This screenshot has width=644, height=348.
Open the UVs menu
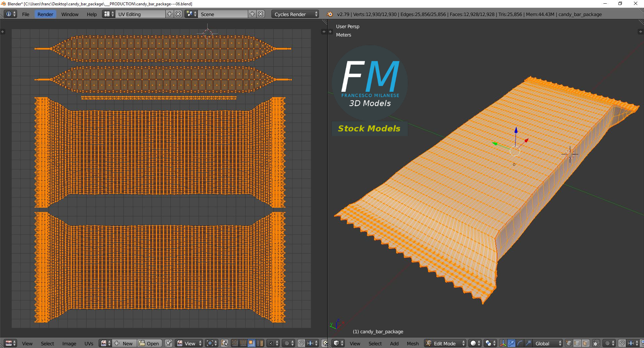coord(89,343)
